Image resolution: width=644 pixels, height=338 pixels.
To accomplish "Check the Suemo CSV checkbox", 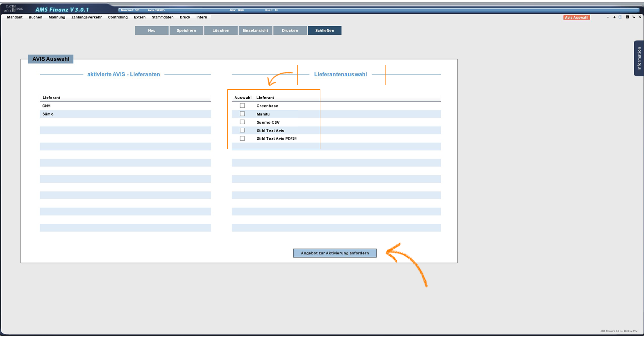I will pos(242,122).
